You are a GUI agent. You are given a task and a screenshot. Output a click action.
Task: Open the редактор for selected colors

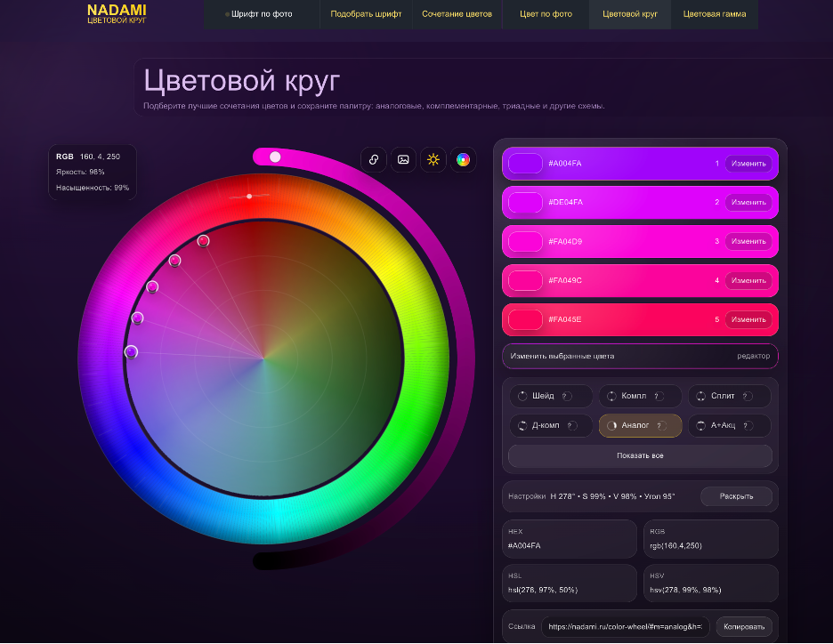coord(753,356)
